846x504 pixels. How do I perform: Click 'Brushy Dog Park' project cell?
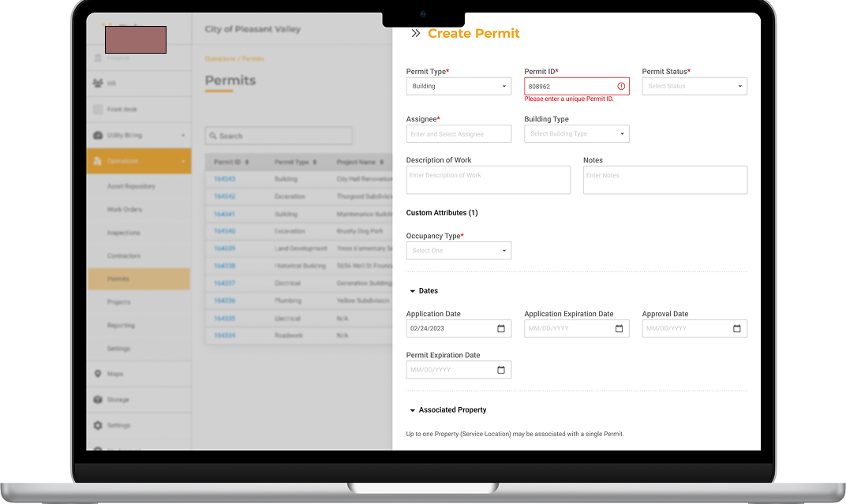[x=360, y=231]
